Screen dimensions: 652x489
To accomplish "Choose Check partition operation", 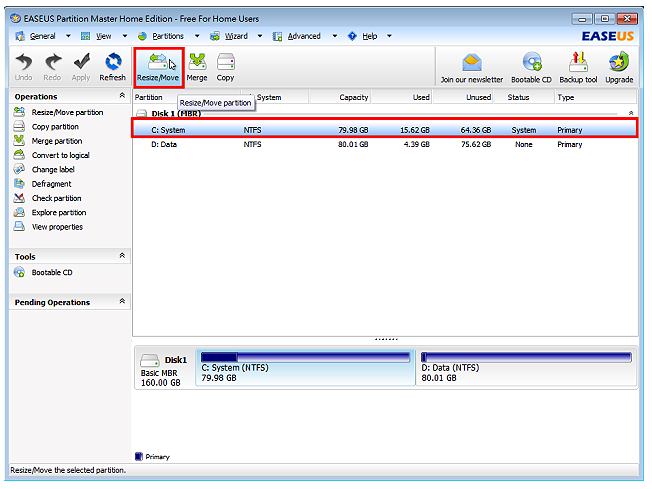I will click(x=57, y=198).
